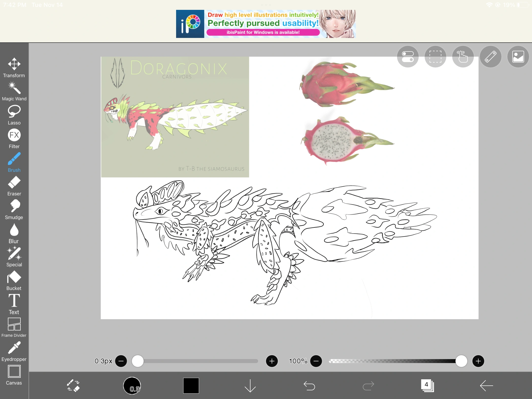Toggle the selection mode tool
The image size is (532, 399).
click(x=435, y=57)
